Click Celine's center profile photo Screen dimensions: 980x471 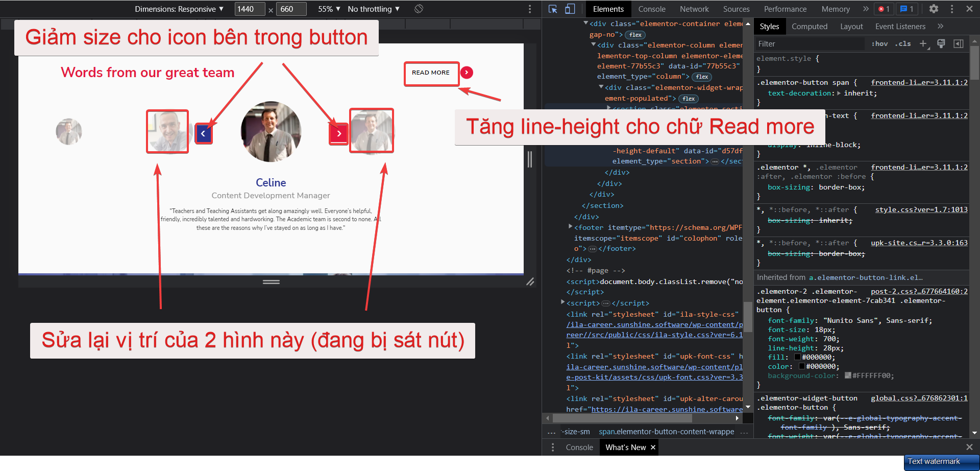(271, 132)
